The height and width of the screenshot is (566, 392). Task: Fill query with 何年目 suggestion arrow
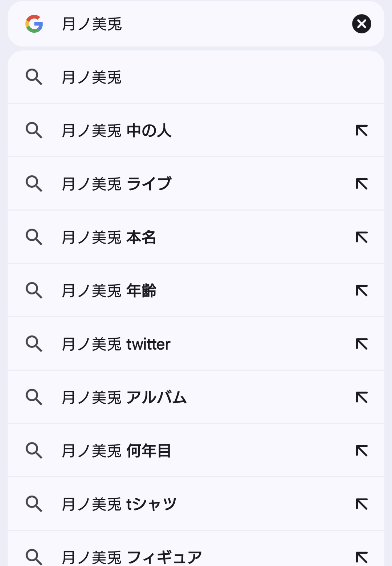tap(362, 451)
